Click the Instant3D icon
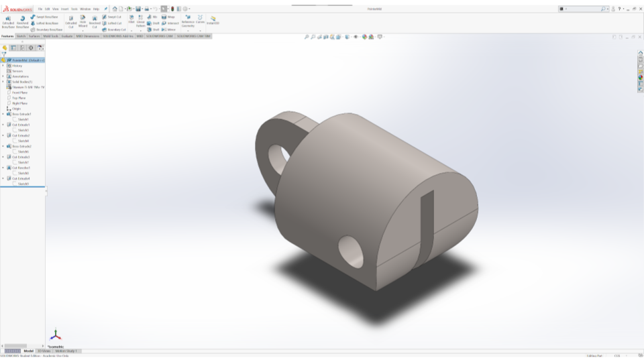The image size is (644, 362). 213,20
